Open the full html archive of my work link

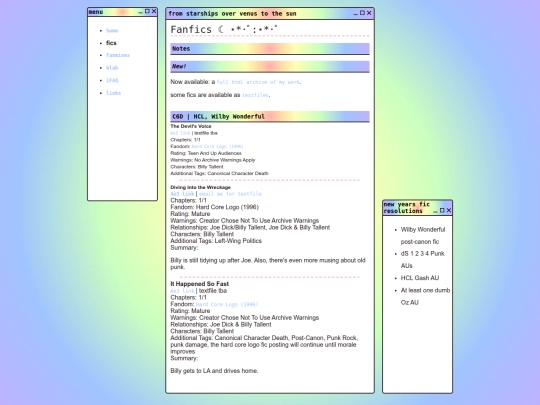coord(258,82)
